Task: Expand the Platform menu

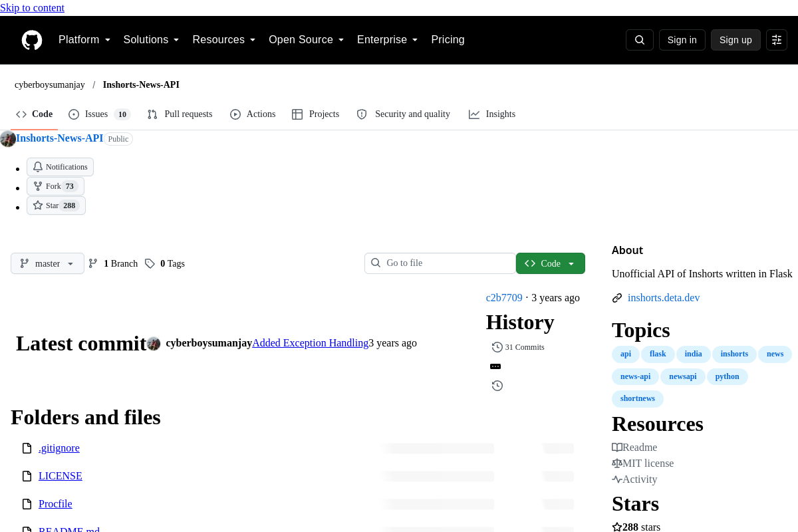Action: coord(84,40)
